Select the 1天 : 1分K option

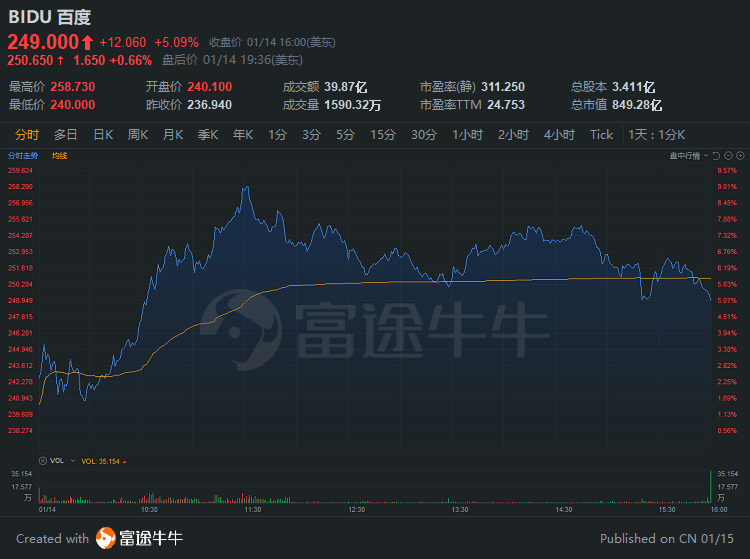[x=657, y=135]
